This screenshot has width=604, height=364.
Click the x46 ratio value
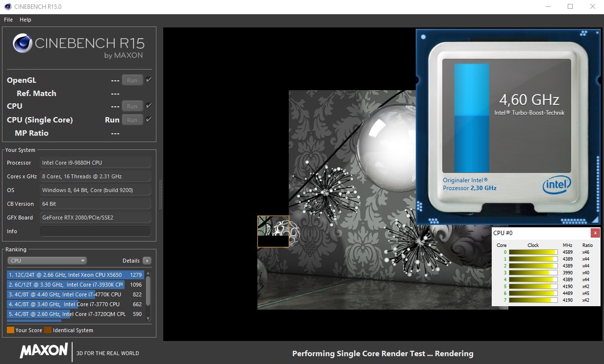(586, 252)
